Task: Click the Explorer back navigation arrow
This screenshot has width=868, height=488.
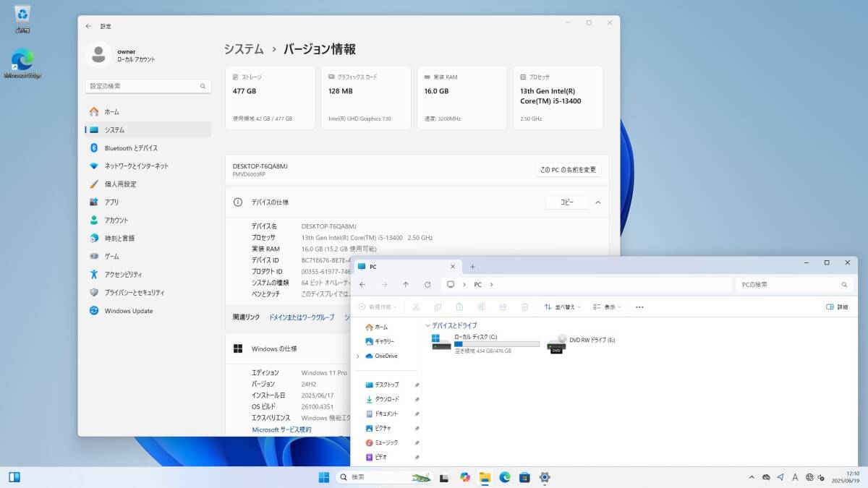Action: click(x=362, y=285)
